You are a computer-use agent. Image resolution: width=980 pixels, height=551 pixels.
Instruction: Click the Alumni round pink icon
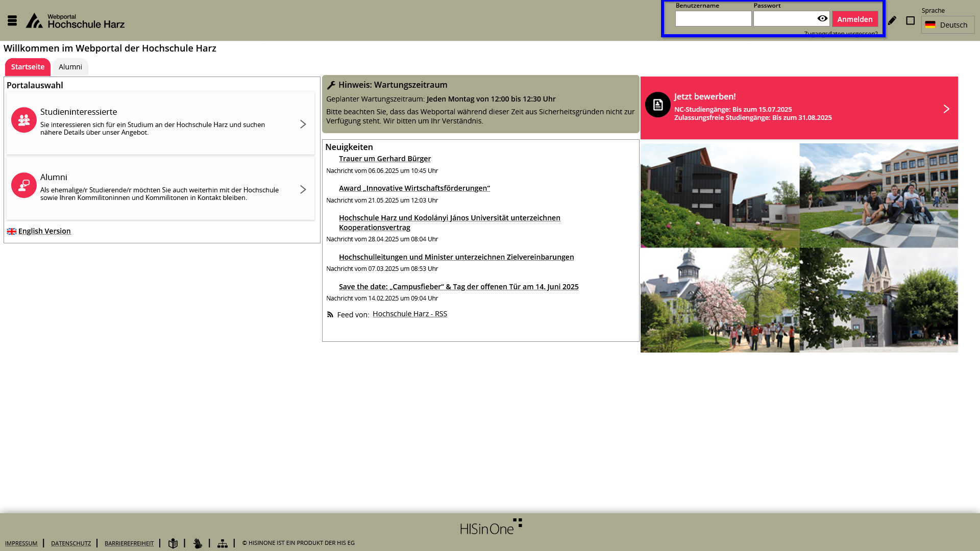click(24, 185)
